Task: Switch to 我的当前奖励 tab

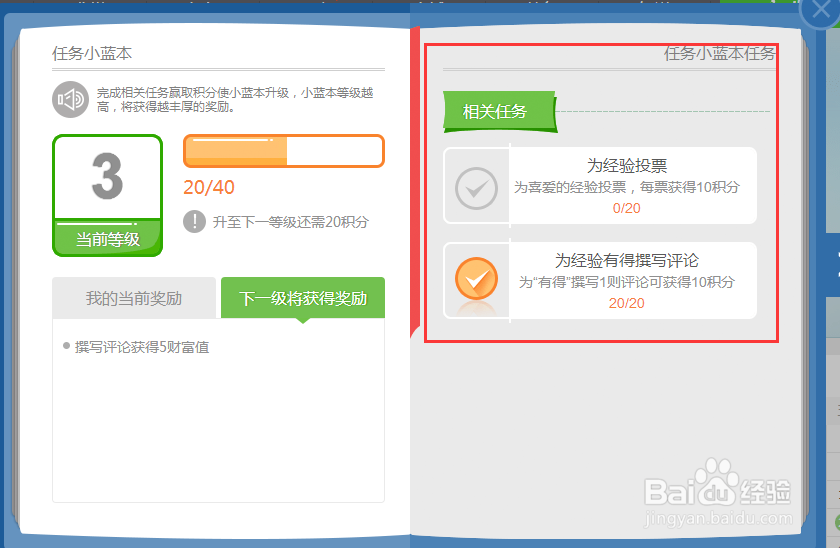Action: pyautogui.click(x=134, y=298)
